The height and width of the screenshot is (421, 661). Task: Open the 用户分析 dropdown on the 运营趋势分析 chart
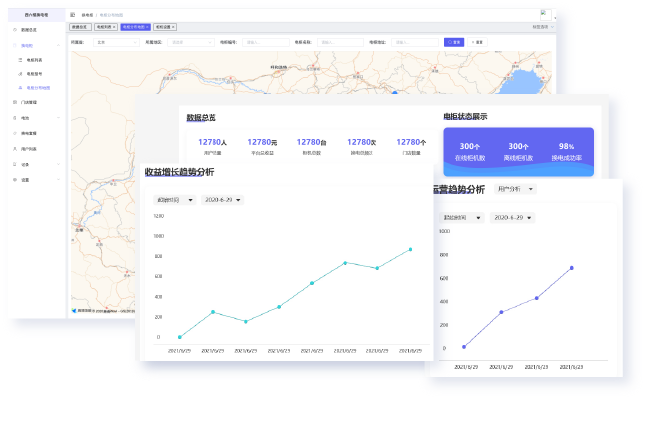click(514, 188)
